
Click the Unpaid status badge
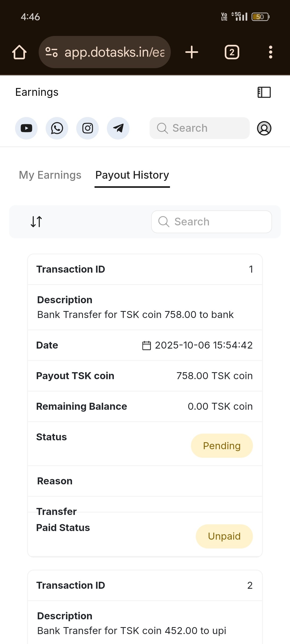[x=224, y=536]
